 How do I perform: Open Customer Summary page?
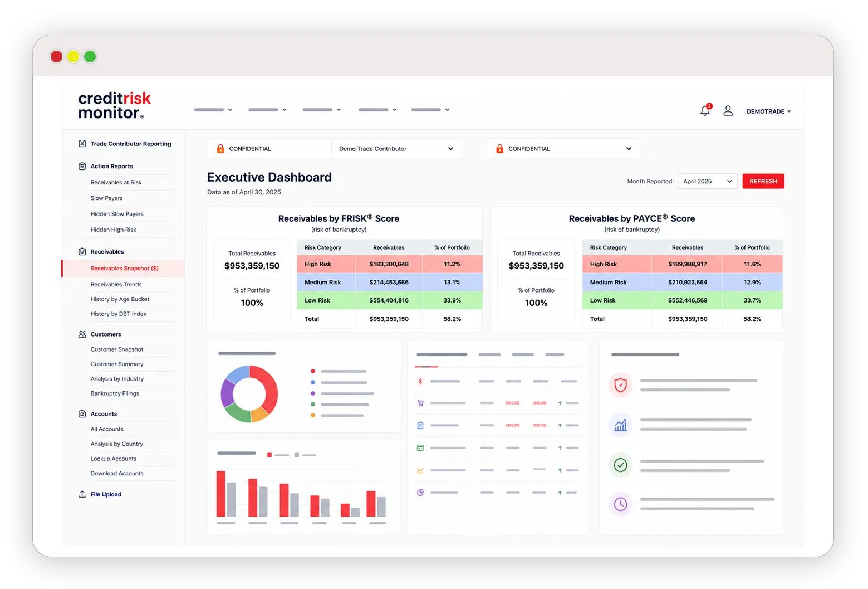(x=117, y=364)
